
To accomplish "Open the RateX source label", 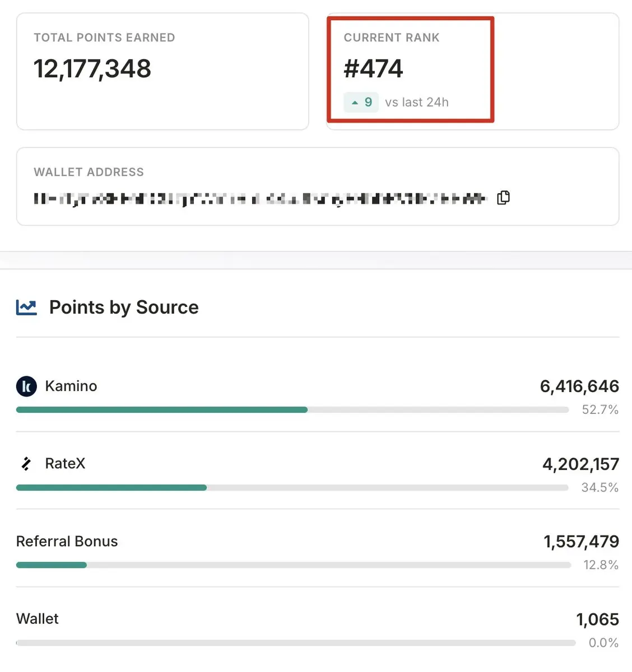I will [x=66, y=464].
